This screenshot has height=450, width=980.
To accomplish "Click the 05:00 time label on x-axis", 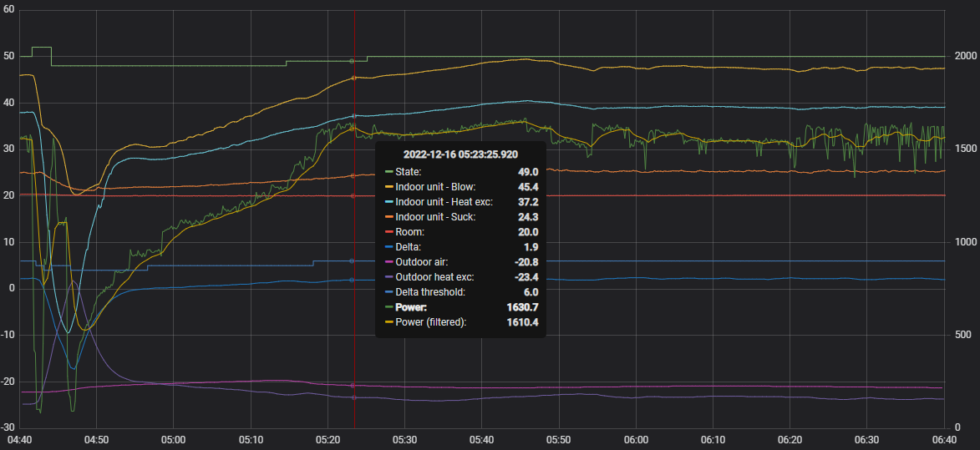I will [174, 439].
